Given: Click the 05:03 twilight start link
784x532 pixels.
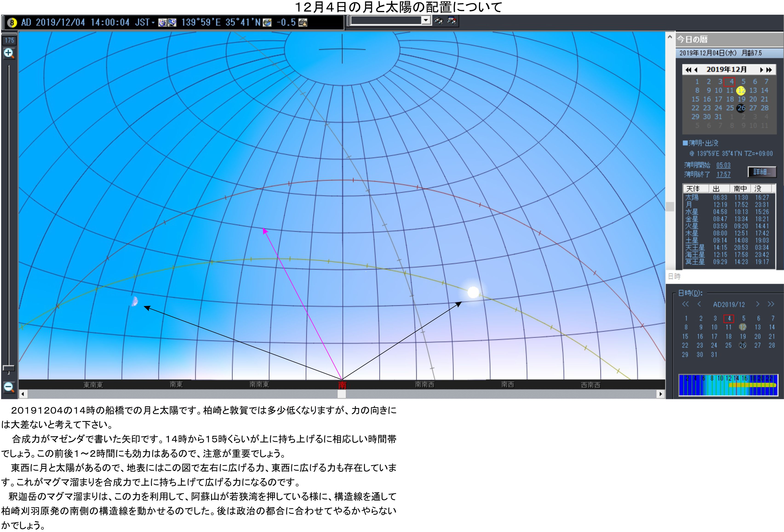Looking at the screenshot, I should tap(723, 165).
